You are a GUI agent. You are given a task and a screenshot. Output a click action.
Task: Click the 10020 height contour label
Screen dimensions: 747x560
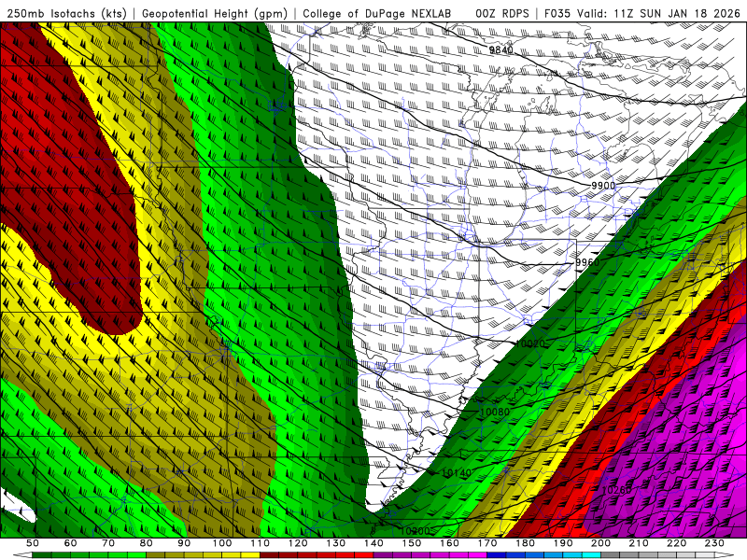click(529, 343)
